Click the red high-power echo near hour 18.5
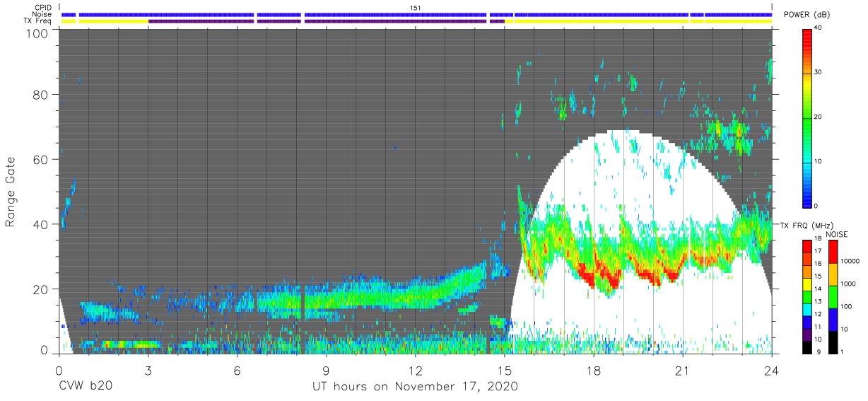The width and height of the screenshot is (868, 401). coord(609,278)
